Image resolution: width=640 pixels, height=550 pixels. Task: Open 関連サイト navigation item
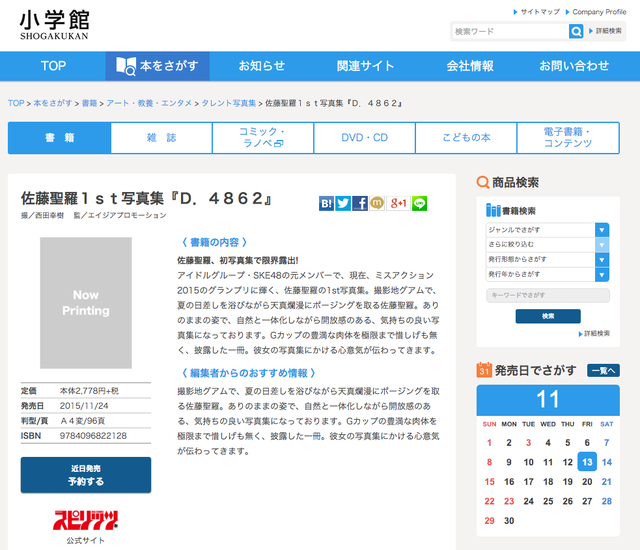[x=365, y=66]
